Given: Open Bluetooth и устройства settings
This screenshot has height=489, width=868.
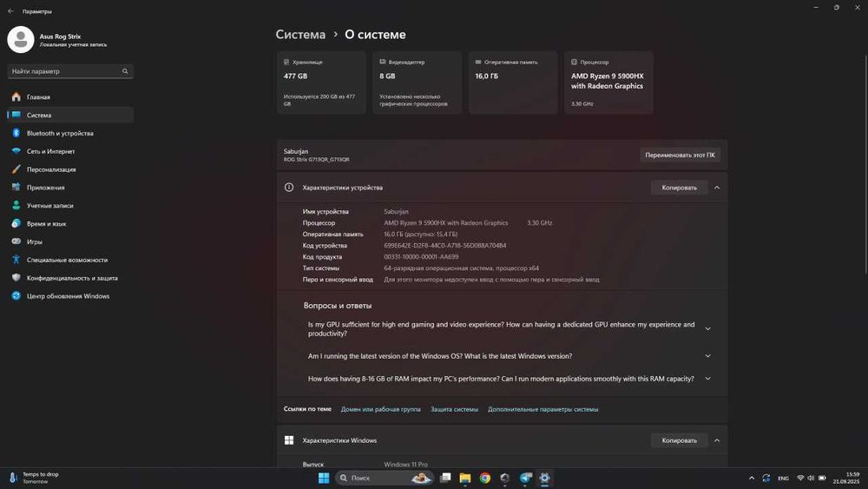Looking at the screenshot, I should [x=70, y=134].
